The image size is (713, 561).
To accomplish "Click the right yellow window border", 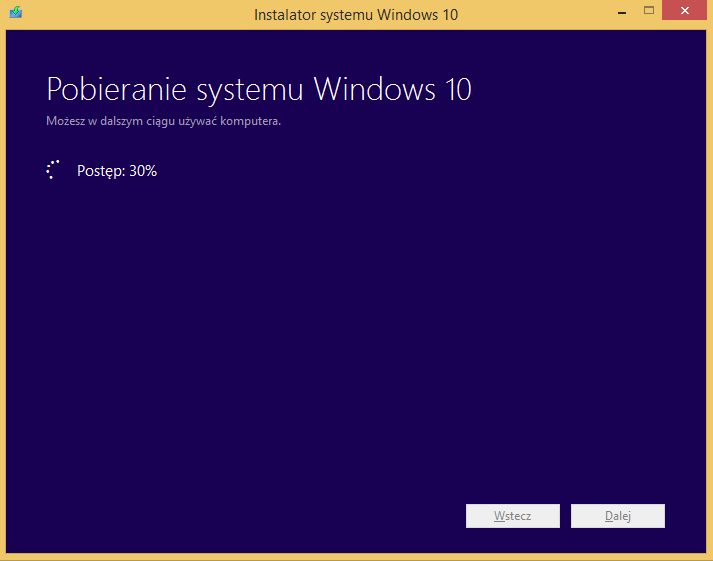I will click(x=709, y=300).
